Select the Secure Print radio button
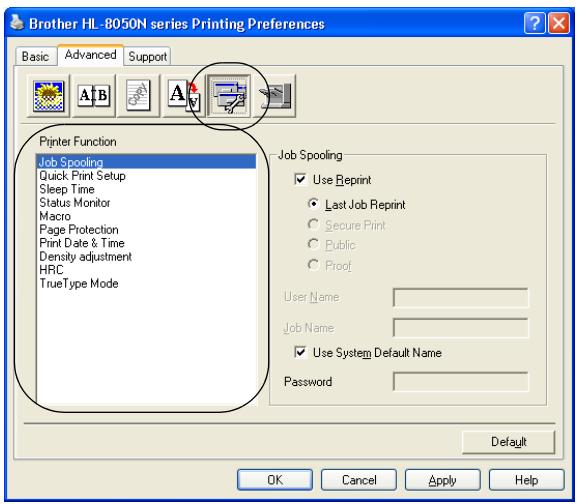 (313, 224)
